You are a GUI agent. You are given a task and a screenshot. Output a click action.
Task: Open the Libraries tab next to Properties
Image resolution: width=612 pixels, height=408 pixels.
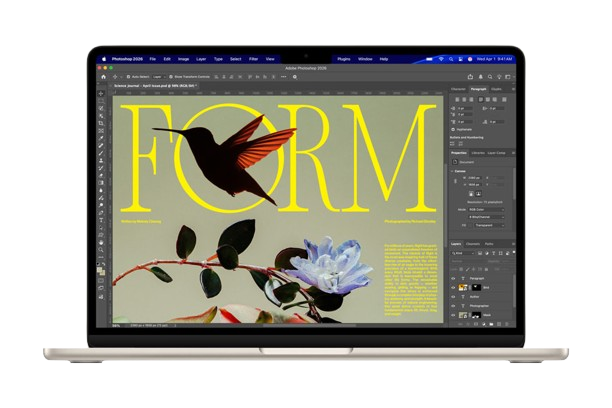[478, 153]
